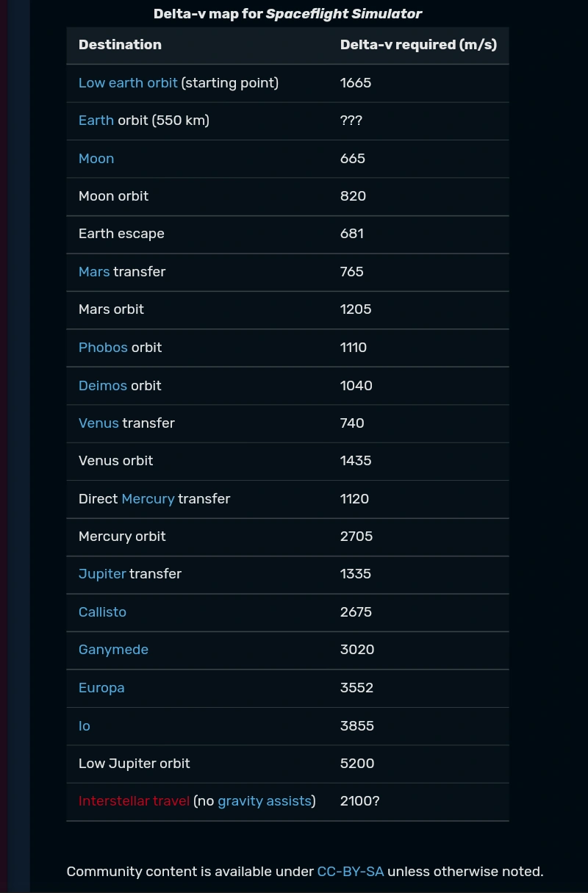Screen dimensions: 588x893
Task: Click the Europa link
Action: (x=101, y=688)
